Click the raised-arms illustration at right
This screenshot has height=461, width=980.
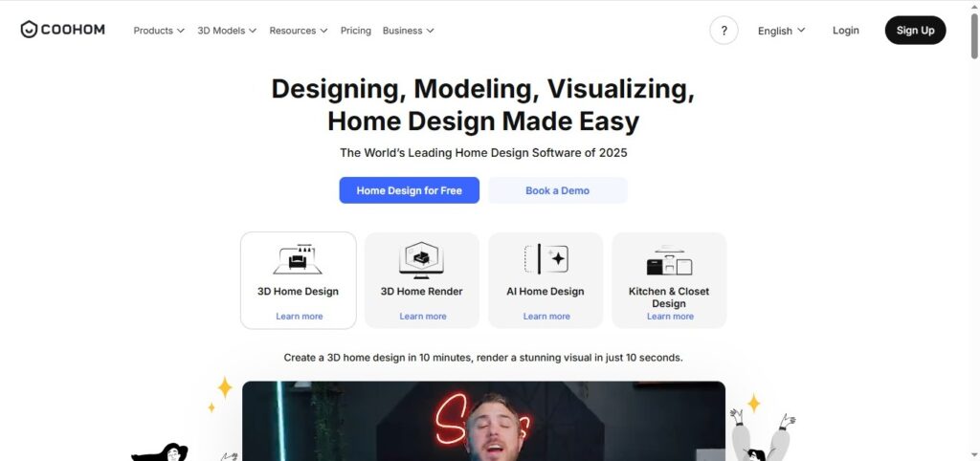[x=761, y=436]
